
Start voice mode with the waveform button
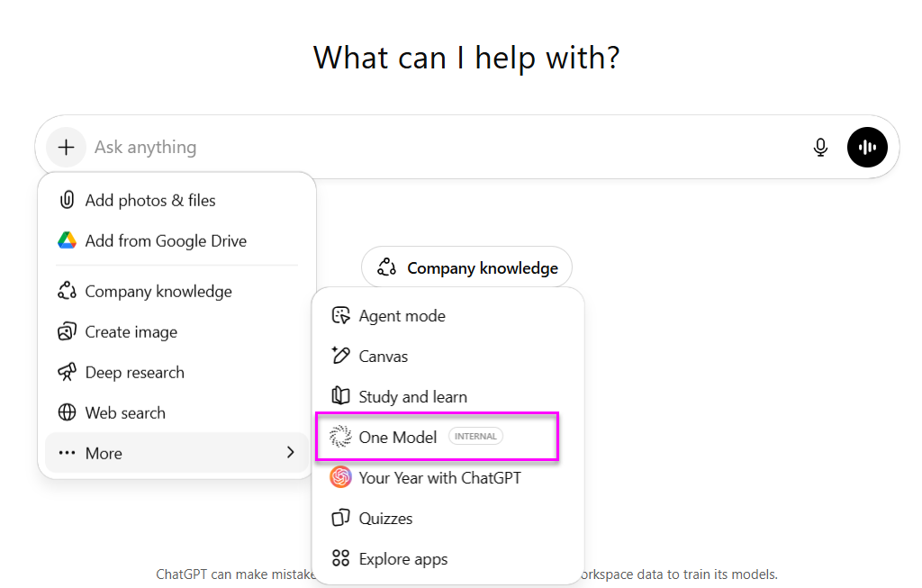point(867,147)
